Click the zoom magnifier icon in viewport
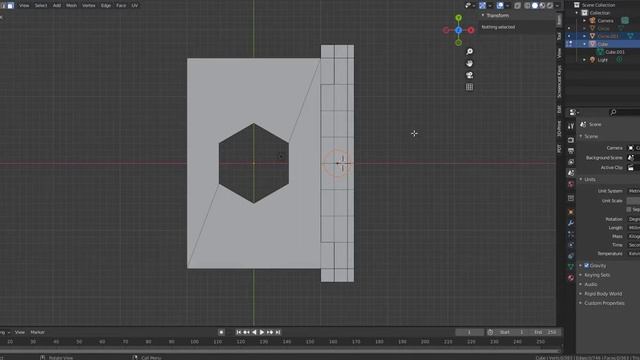Image resolution: width=640 pixels, height=360 pixels. point(469,51)
